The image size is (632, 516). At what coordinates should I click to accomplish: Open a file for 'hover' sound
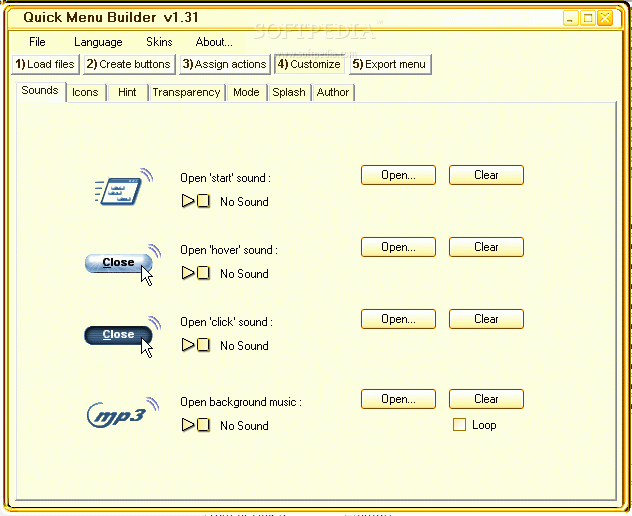tap(398, 247)
